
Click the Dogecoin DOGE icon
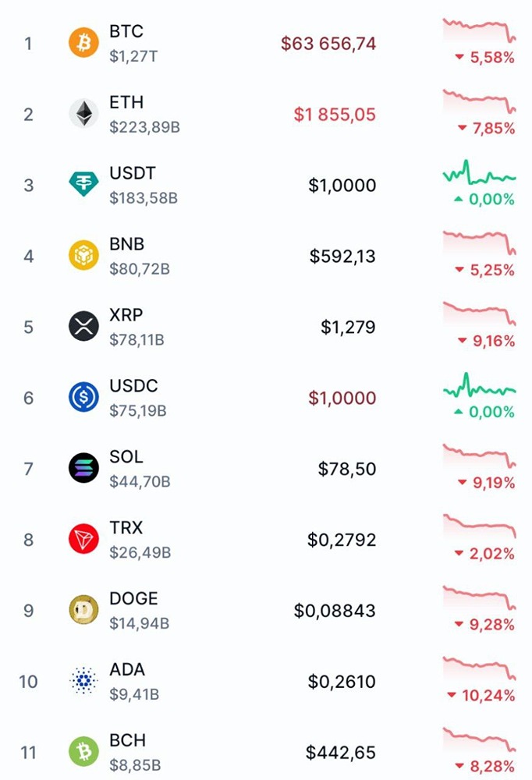click(83, 611)
